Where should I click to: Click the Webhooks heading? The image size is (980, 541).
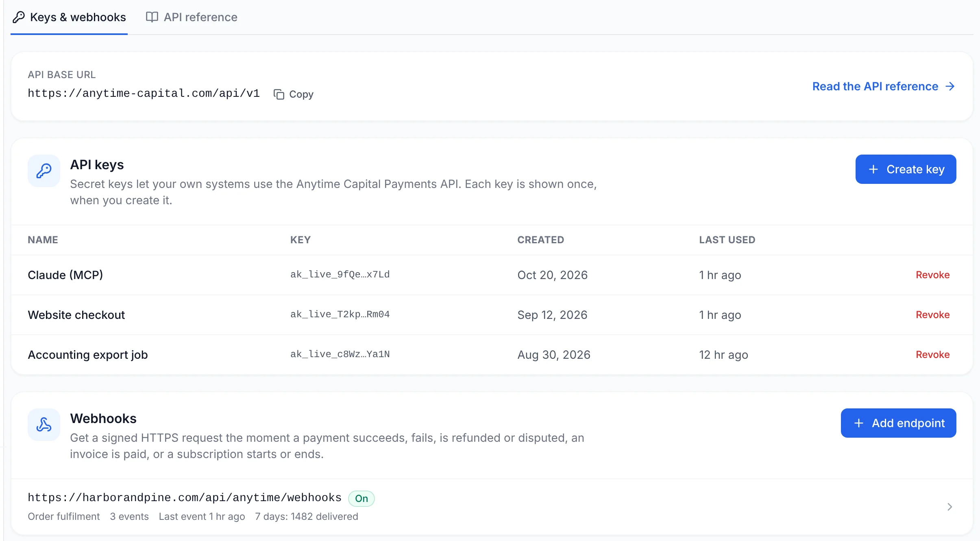click(x=103, y=419)
